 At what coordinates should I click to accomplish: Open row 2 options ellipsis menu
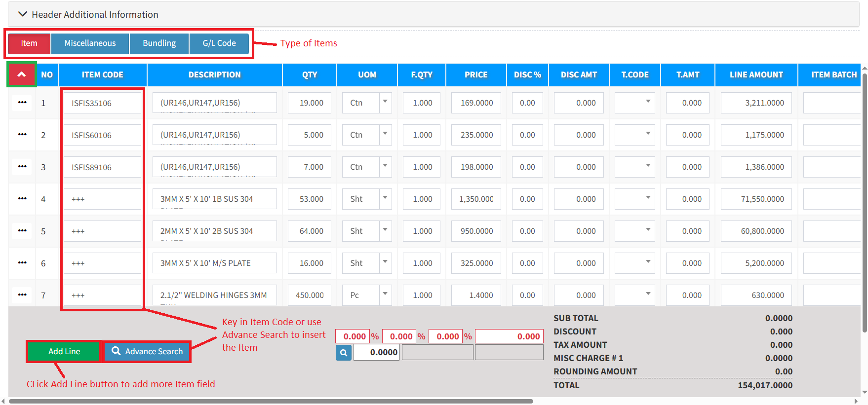tap(22, 135)
